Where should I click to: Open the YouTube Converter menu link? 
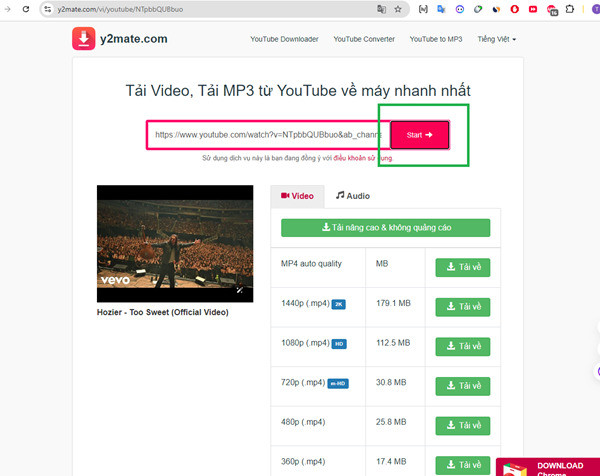tap(364, 39)
